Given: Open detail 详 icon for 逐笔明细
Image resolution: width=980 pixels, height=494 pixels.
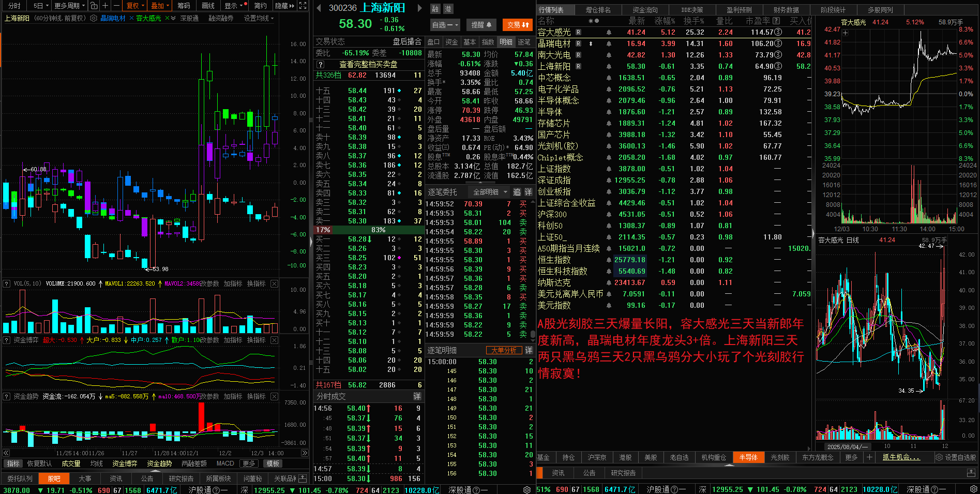Looking at the screenshot, I should (529, 350).
